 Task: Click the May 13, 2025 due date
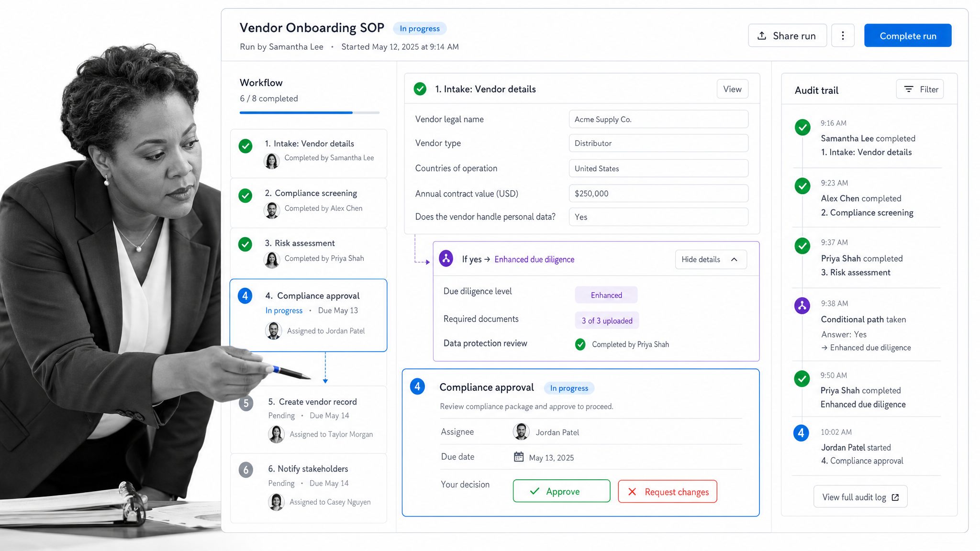[x=551, y=458]
